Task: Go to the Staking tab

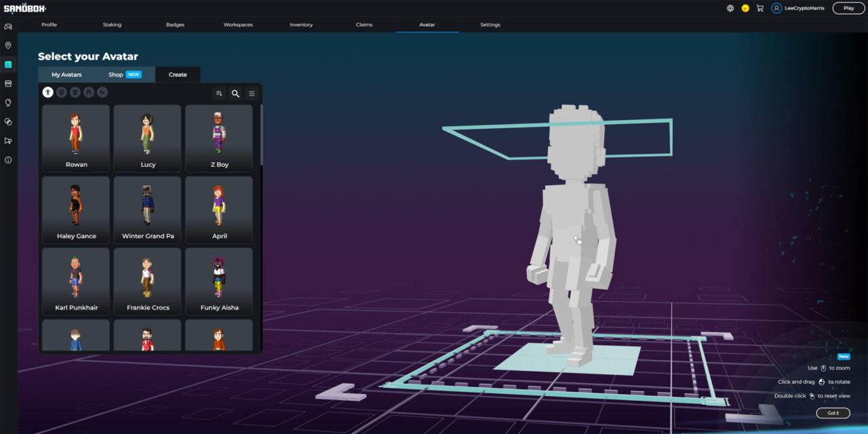Action: pyautogui.click(x=112, y=24)
